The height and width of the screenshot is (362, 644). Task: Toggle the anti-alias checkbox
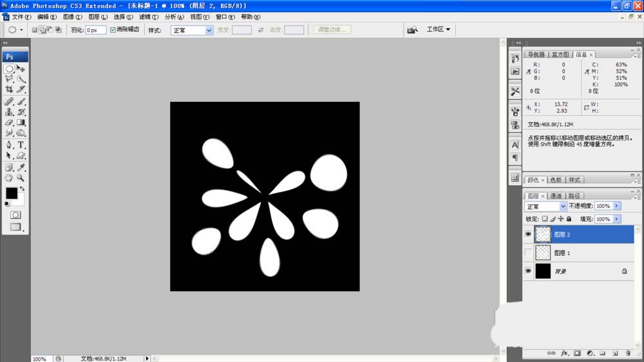(x=113, y=30)
